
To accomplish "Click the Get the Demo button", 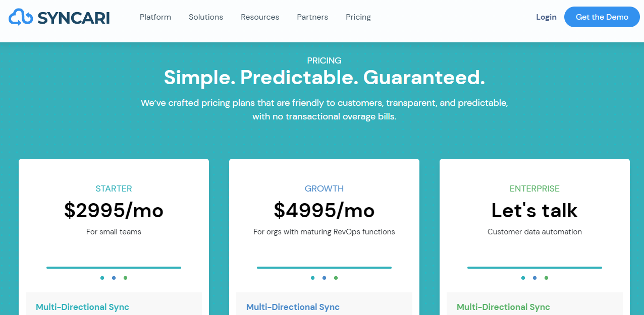I will [602, 17].
